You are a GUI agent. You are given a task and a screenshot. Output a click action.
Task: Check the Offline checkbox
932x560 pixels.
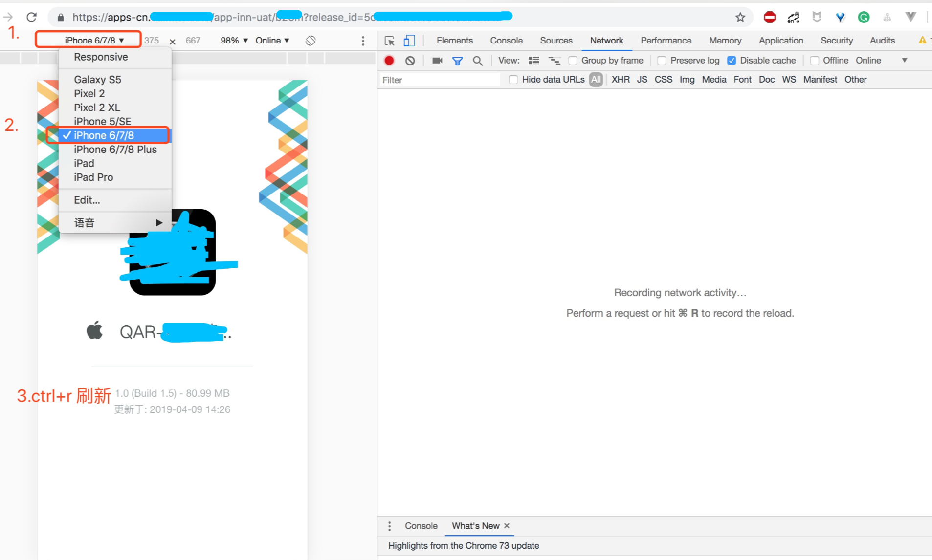(x=814, y=61)
